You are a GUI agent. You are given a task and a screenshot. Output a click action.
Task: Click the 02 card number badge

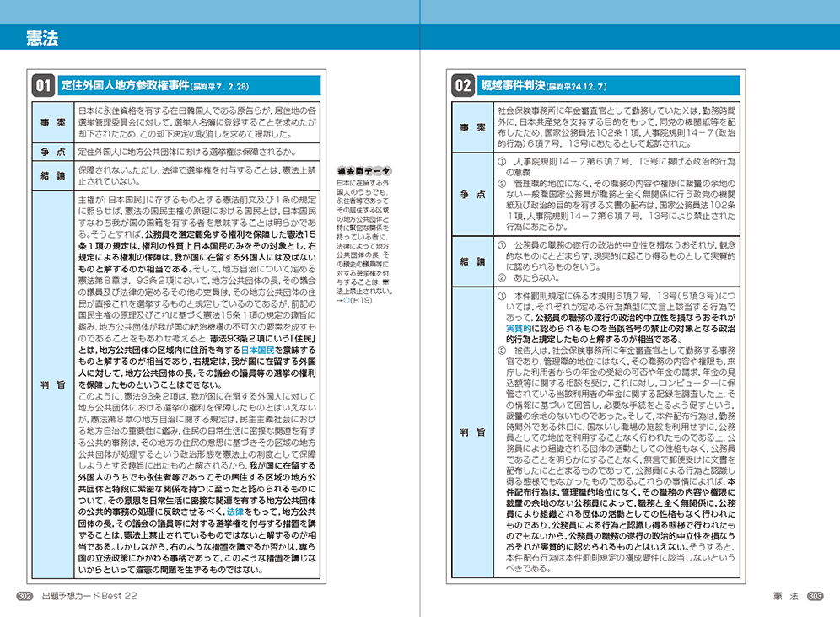462,85
